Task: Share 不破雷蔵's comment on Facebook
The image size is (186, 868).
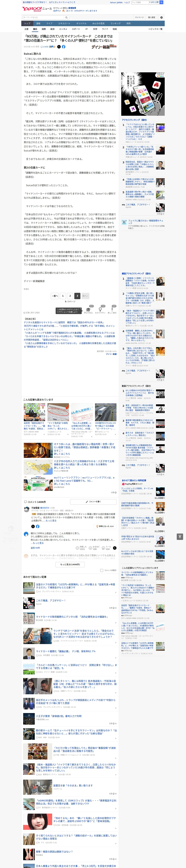Action: pos(38,526)
